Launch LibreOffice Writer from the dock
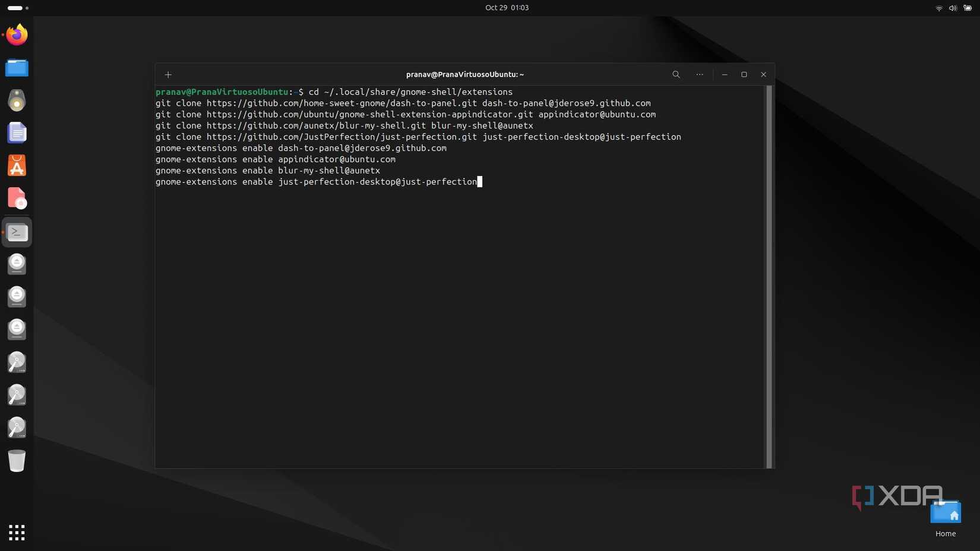Screen dimensions: 980x551 click(17, 133)
